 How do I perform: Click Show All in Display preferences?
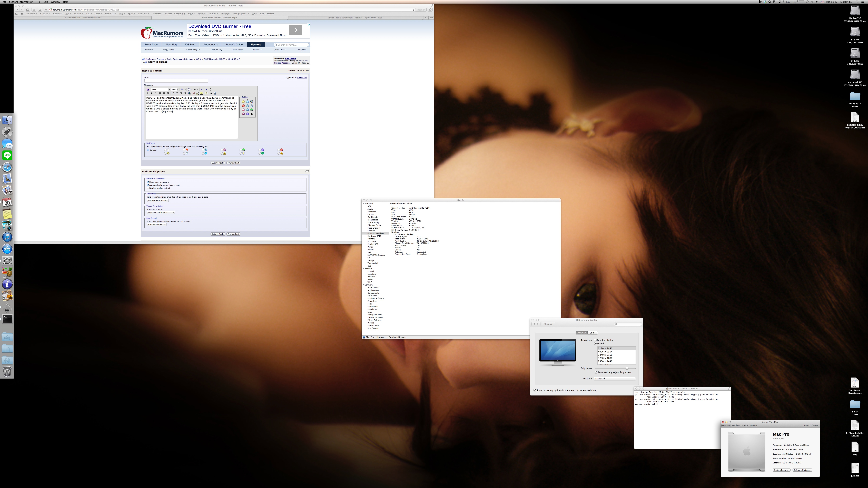click(x=549, y=324)
